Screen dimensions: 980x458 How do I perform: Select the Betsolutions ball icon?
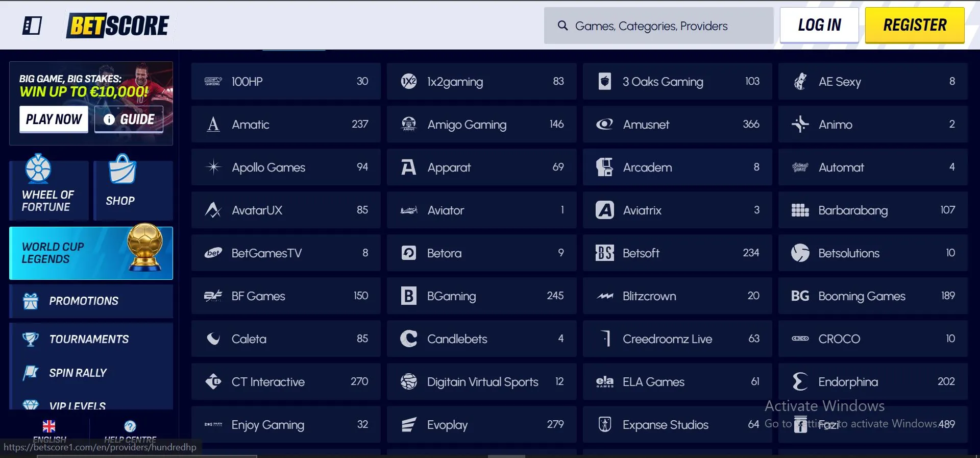tap(800, 253)
